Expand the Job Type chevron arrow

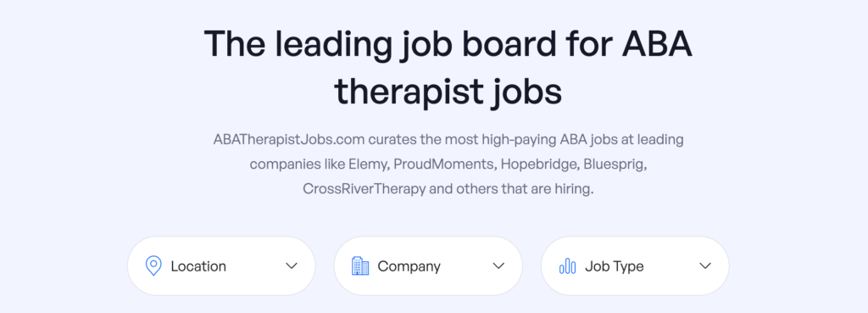pyautogui.click(x=704, y=265)
